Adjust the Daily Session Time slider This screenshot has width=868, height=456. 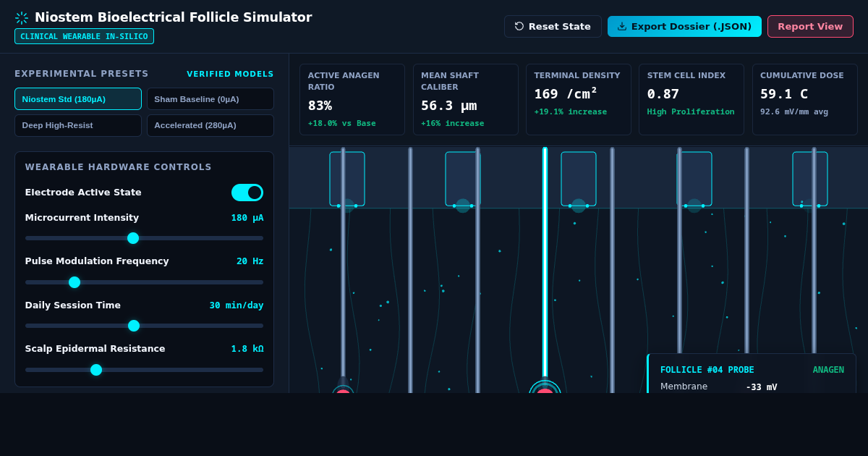point(144,326)
